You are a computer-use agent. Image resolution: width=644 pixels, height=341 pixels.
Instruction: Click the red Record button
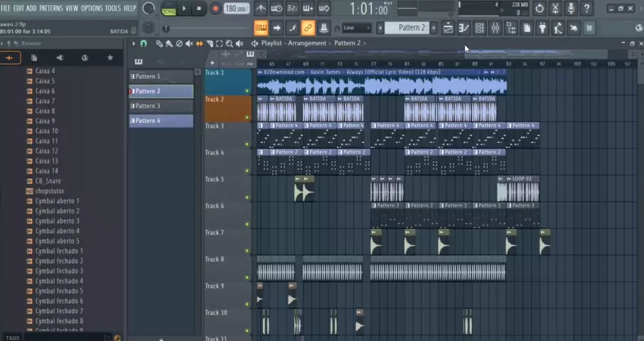pyautogui.click(x=215, y=9)
